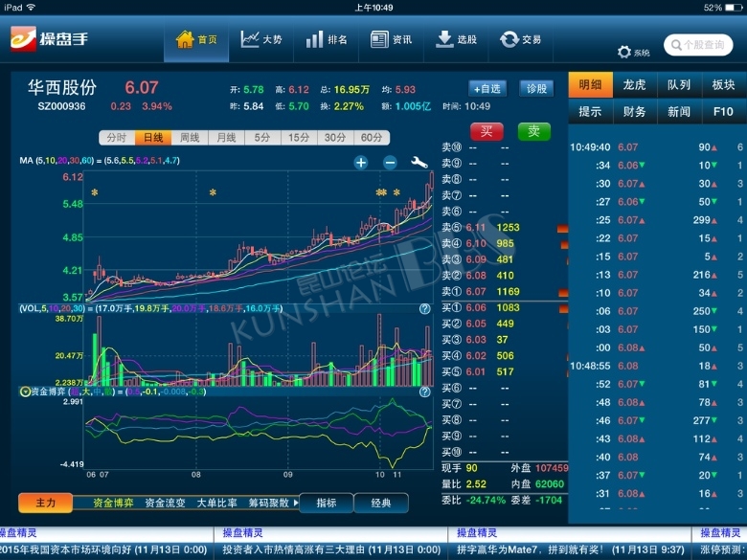
Task: Click the 诊股 diagnosis button
Action: (x=536, y=89)
